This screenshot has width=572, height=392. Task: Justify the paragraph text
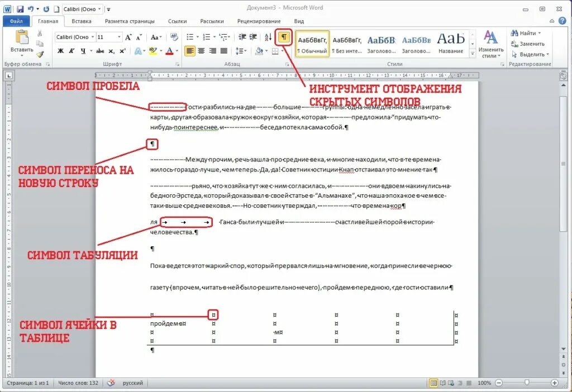pos(223,51)
